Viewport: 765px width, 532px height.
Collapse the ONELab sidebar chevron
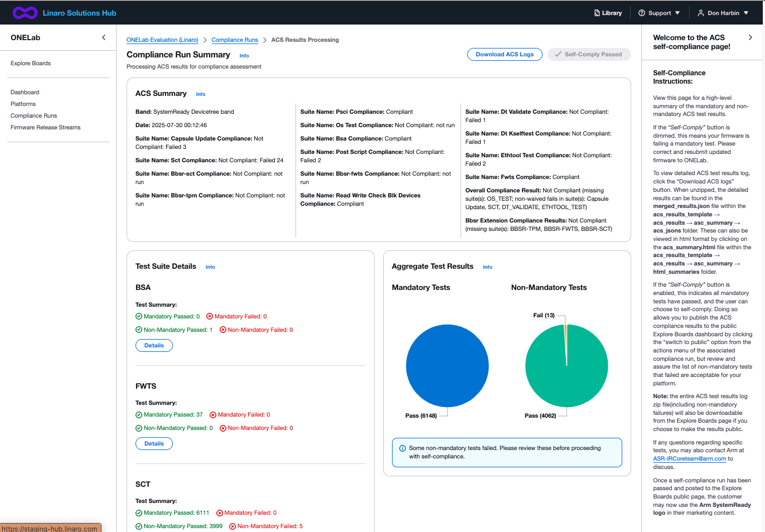pyautogui.click(x=104, y=37)
